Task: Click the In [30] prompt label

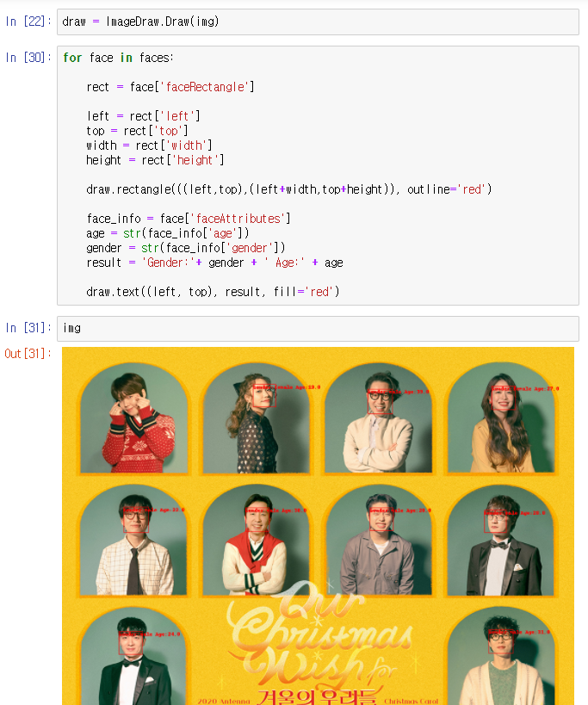Action: click(28, 58)
